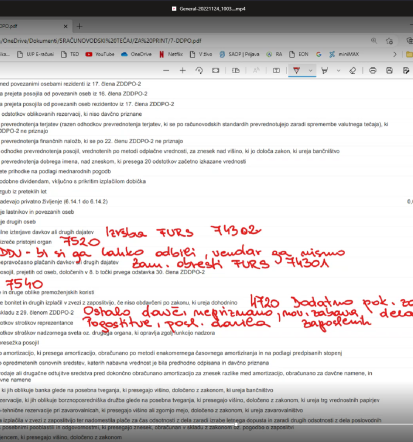Click the address bar with the 7-DDPO.pdf path
Viewport: 413px width, 442px height.
tap(100, 41)
